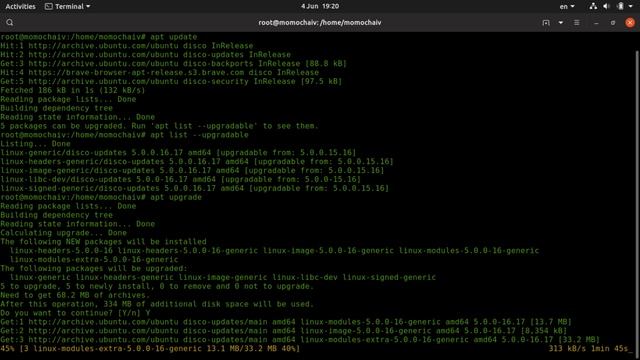Click the battery status icon
Image resolution: width=640 pixels, height=360 pixels.
point(620,7)
